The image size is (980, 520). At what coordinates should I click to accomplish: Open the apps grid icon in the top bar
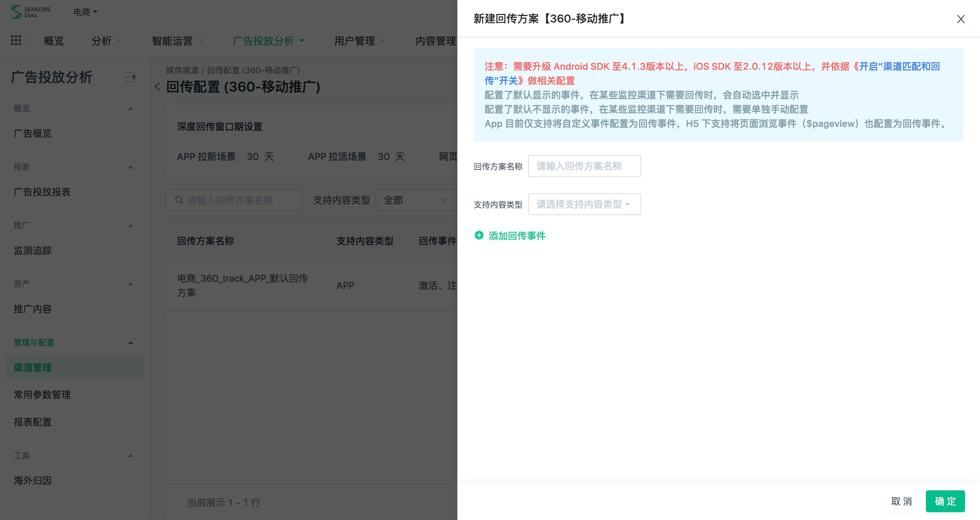pyautogui.click(x=16, y=40)
